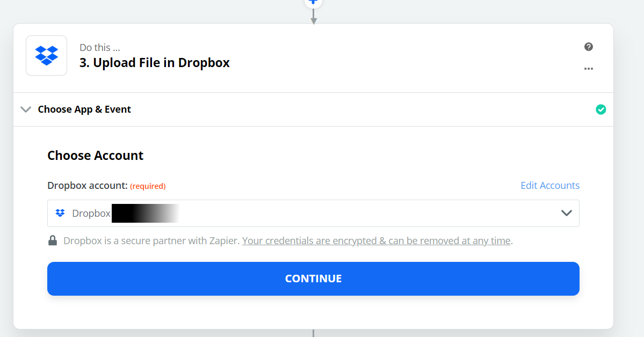Open the Dropbox account dropdown arrow
This screenshot has height=337, width=644.
(x=566, y=213)
